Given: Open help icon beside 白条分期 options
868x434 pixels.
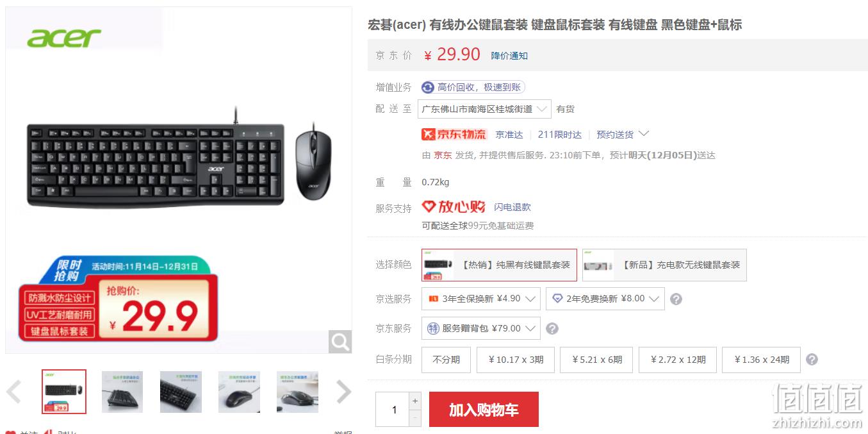Looking at the screenshot, I should [812, 360].
